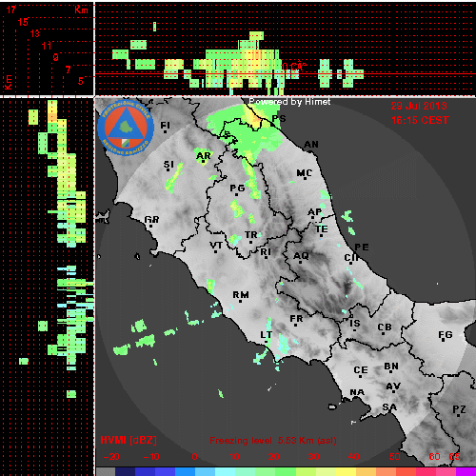The height and width of the screenshot is (476, 476).
Task: Click the FI city label on map
Action: (x=165, y=126)
